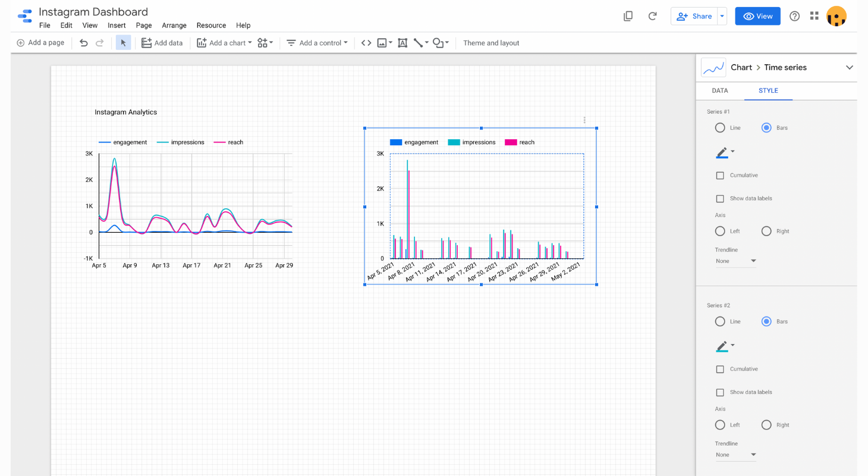Image resolution: width=868 pixels, height=476 pixels.
Task: Click the impressions legend in line chart
Action: click(x=180, y=142)
